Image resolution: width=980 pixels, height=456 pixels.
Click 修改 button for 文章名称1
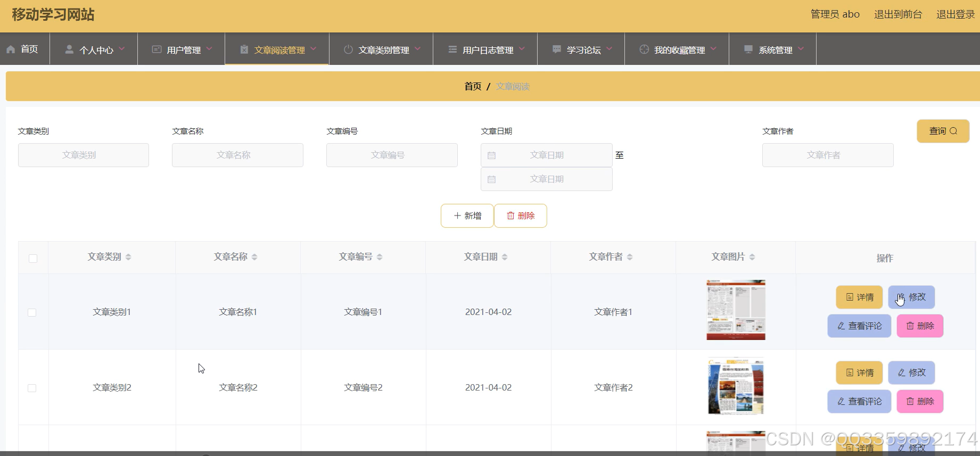pyautogui.click(x=911, y=297)
